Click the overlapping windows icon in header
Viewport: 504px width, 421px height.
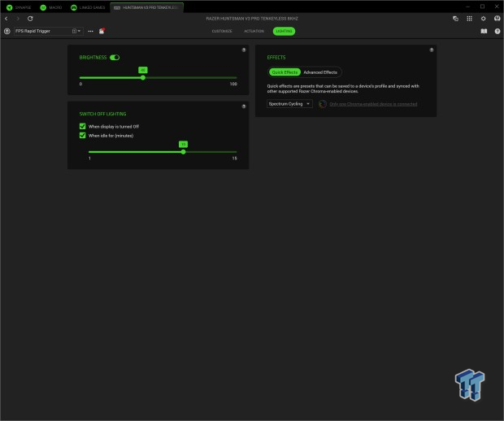455,19
